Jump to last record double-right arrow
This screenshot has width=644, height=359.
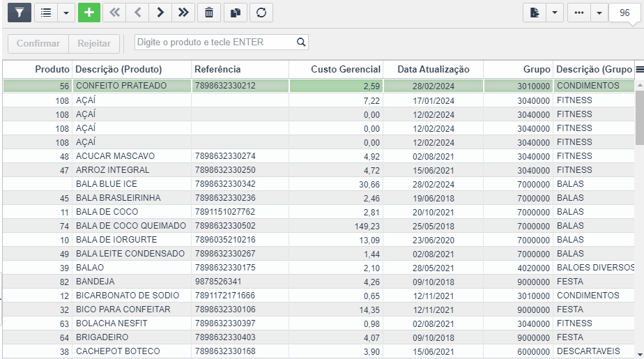(183, 13)
